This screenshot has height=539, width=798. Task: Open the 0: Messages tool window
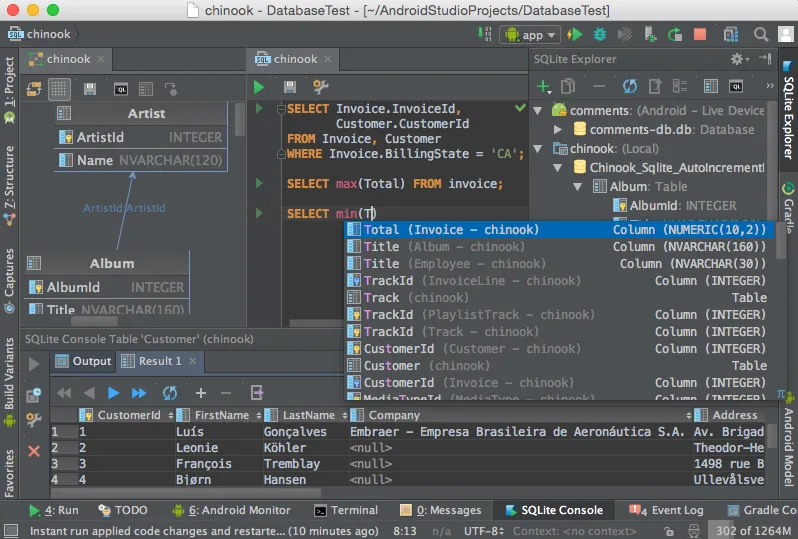click(x=441, y=510)
